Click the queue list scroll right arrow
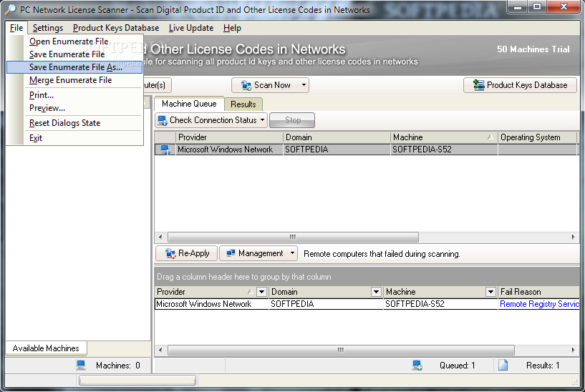 click(573, 237)
